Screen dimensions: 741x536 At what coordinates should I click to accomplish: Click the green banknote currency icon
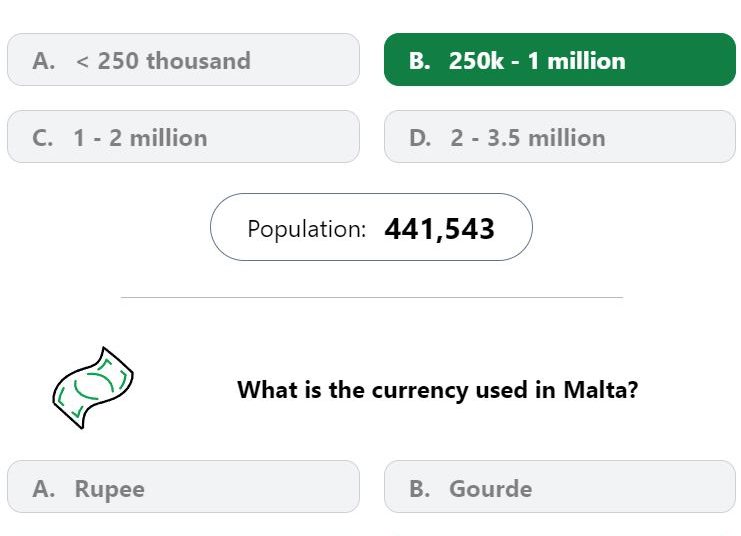point(93,388)
